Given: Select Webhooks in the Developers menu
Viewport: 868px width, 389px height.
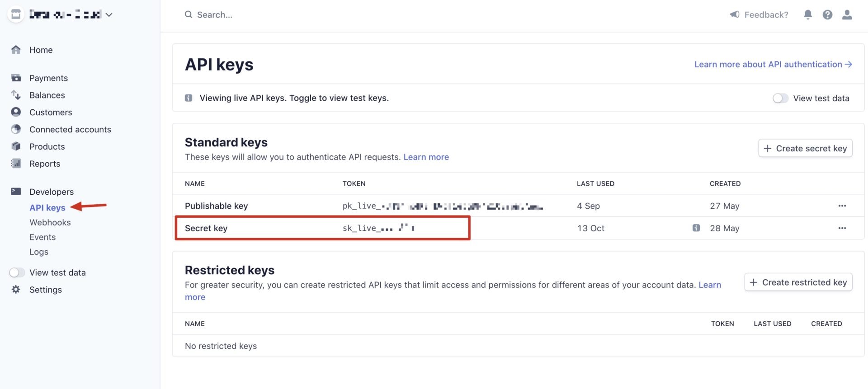Looking at the screenshot, I should click(50, 222).
